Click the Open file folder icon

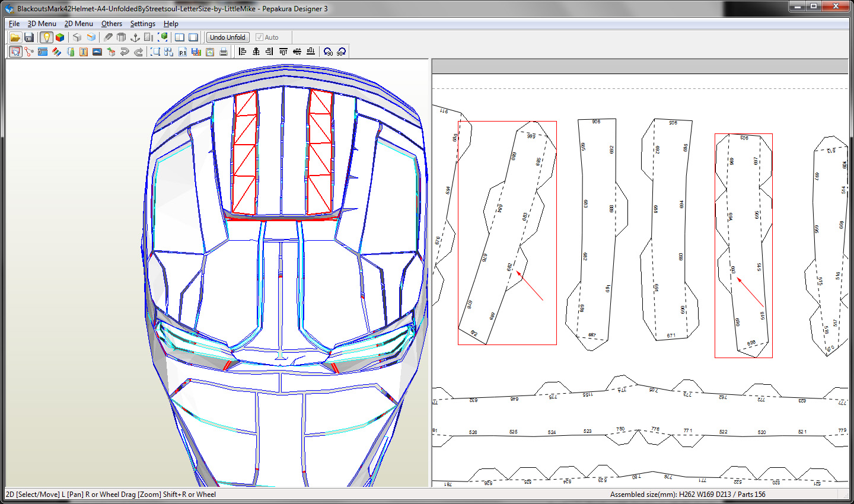click(15, 37)
